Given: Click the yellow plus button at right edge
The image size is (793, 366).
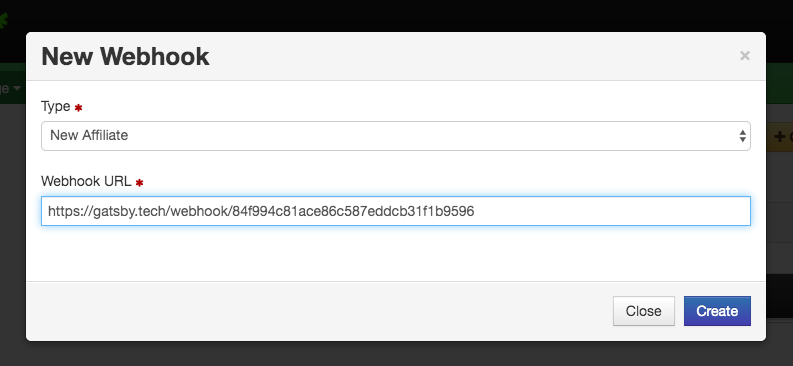Looking at the screenshot, I should (779, 136).
